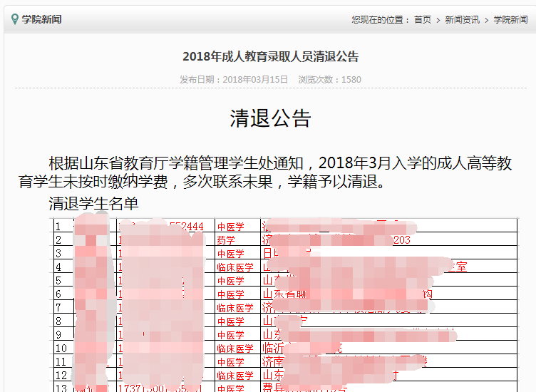Viewport: 536px width, 392px height.
Task: Click the publish date 2018年03月15日
Action: tap(255, 80)
